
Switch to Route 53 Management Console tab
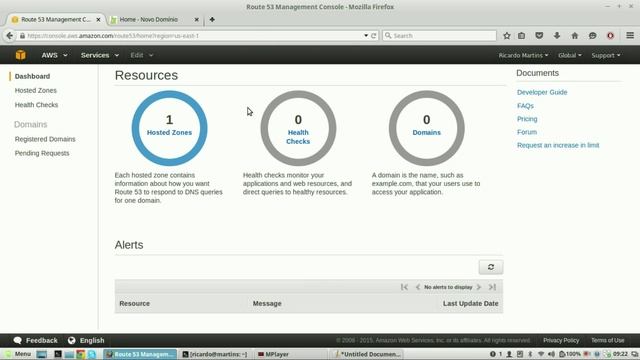(x=56, y=19)
